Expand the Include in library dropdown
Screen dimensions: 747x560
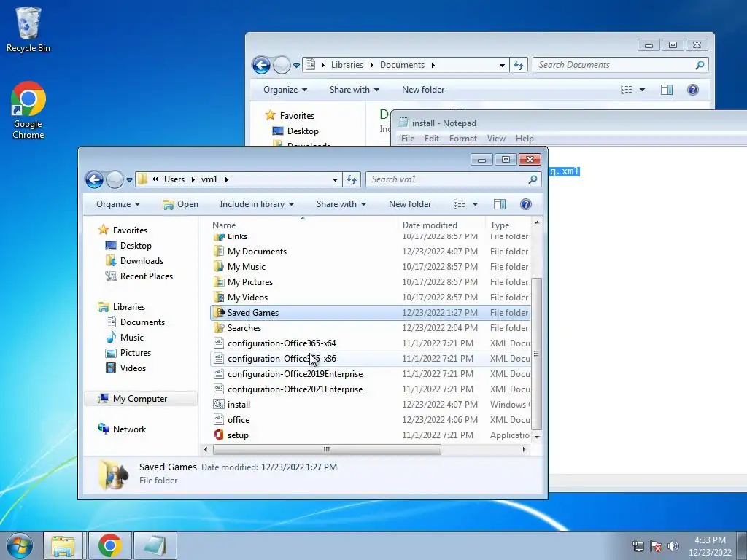pos(257,204)
